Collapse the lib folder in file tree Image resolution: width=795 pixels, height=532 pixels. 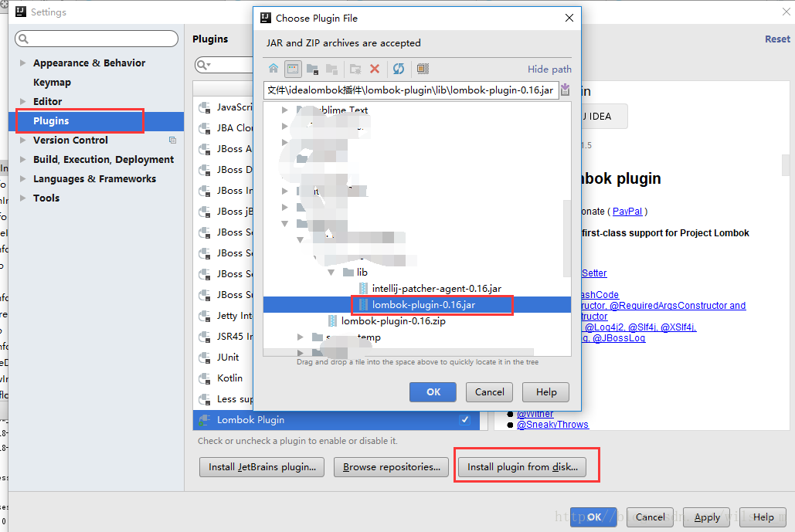pyautogui.click(x=331, y=272)
